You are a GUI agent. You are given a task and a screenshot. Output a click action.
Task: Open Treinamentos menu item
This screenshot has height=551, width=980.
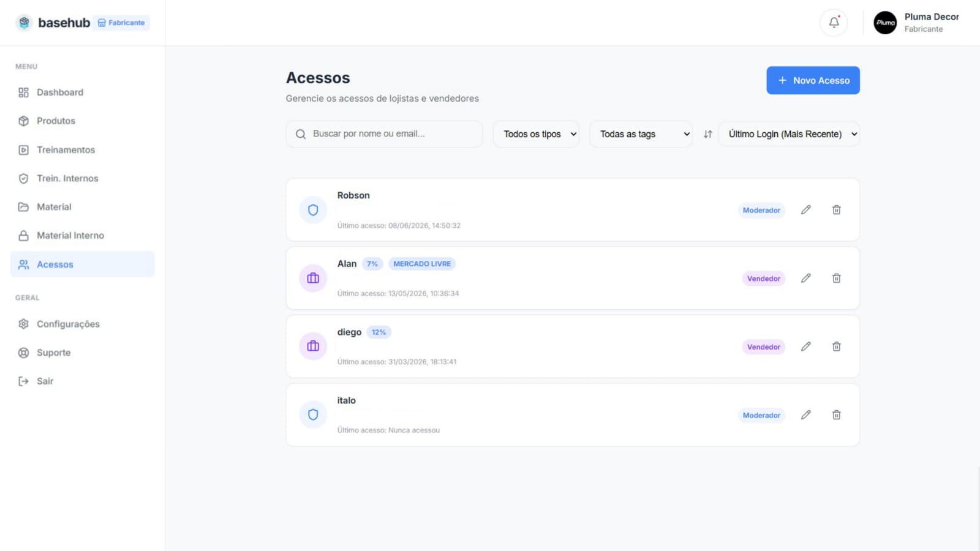[82, 150]
